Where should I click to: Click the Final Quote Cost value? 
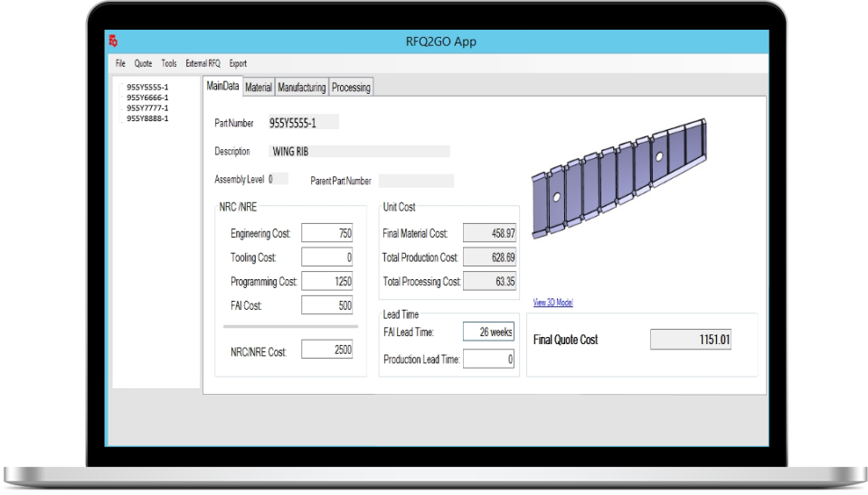pyautogui.click(x=691, y=340)
